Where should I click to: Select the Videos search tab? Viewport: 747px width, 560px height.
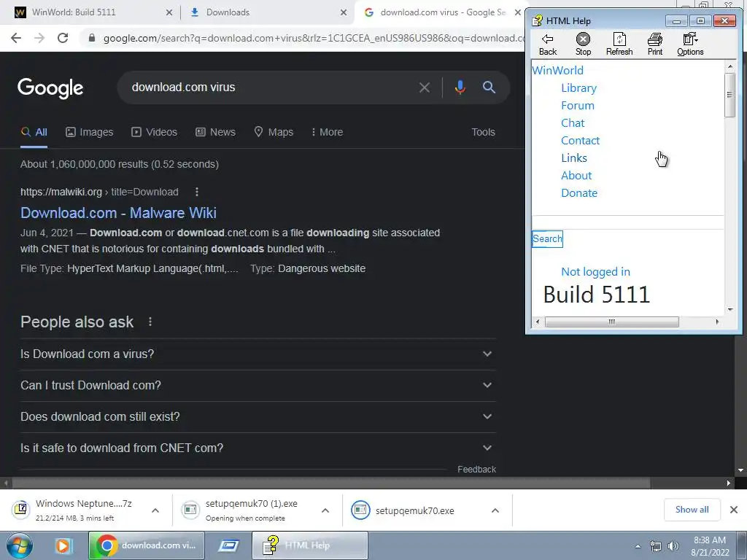click(x=155, y=133)
